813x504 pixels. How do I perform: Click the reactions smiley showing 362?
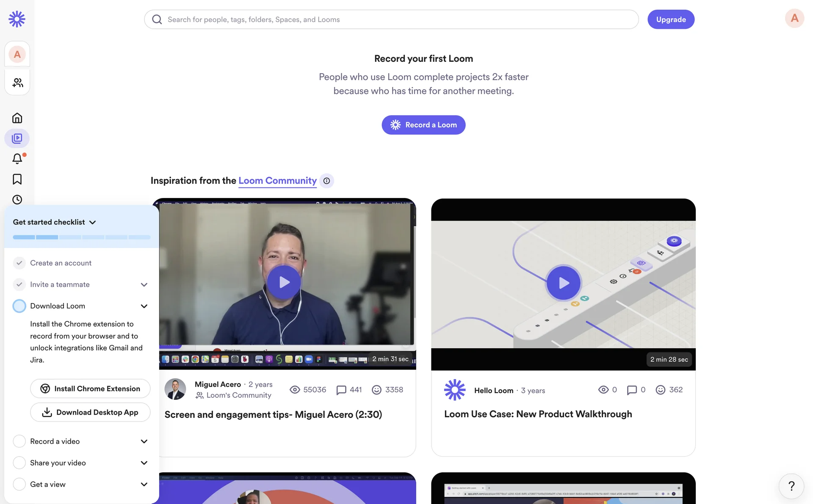coord(661,390)
